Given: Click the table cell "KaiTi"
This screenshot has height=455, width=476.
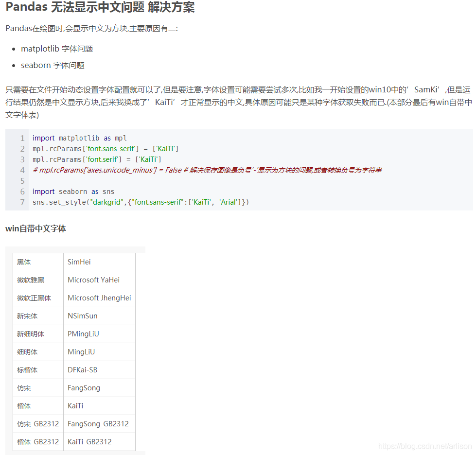Looking at the screenshot, I should (x=99, y=406).
